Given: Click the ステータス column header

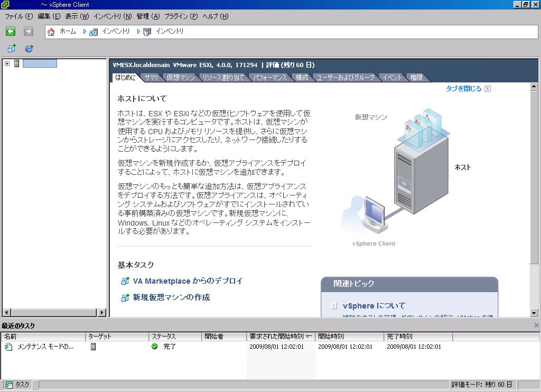Looking at the screenshot, I should (175, 337).
